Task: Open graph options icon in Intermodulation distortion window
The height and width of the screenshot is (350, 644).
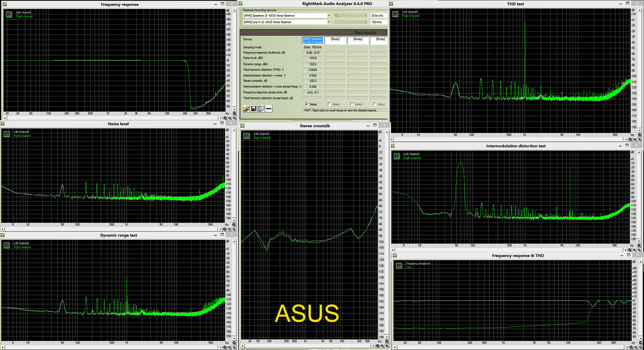Action: point(397,156)
